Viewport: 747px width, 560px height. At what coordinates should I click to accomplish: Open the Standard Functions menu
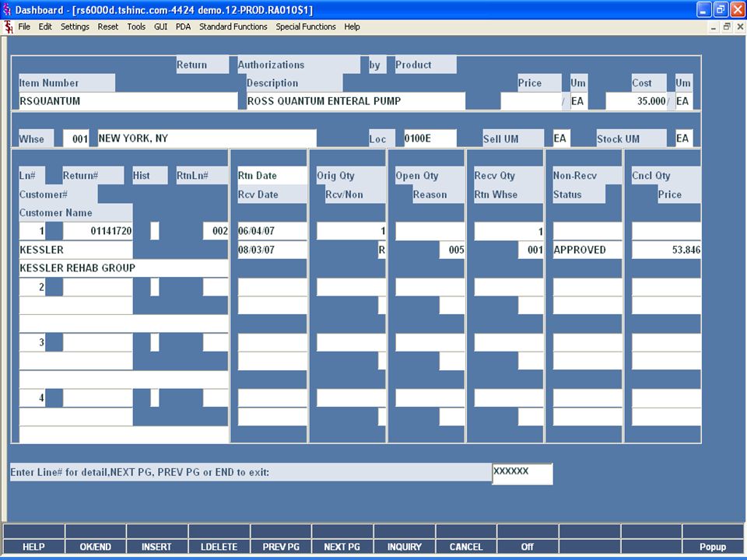233,26
